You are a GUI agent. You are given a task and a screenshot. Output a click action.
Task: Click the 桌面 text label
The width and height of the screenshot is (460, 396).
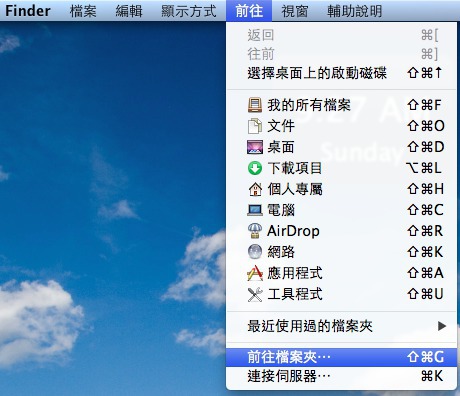pyautogui.click(x=281, y=147)
